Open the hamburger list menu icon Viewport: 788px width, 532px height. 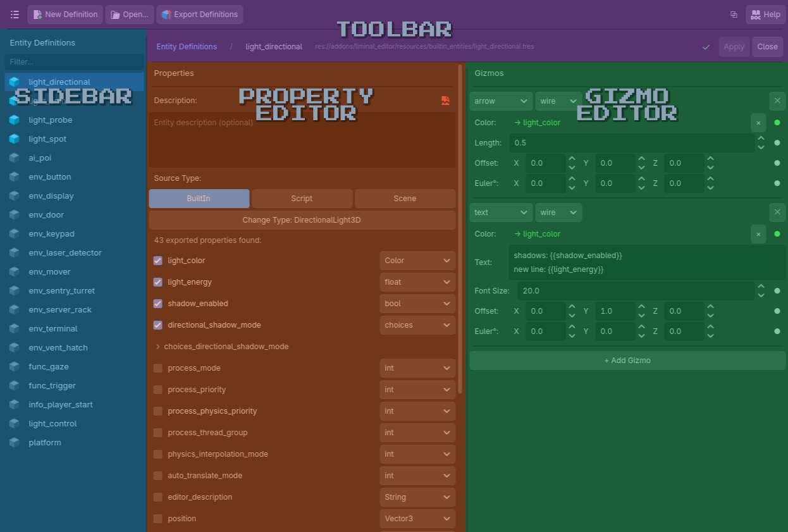pyautogui.click(x=15, y=15)
